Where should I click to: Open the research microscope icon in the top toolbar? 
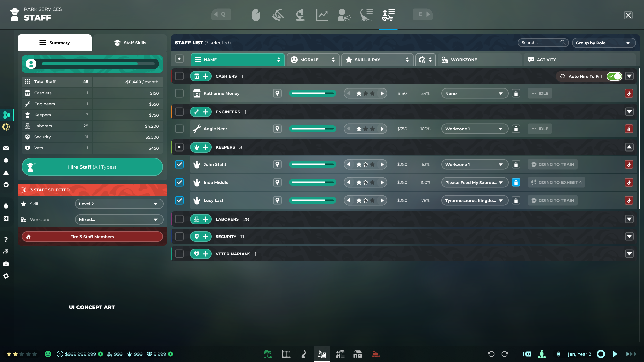[300, 15]
